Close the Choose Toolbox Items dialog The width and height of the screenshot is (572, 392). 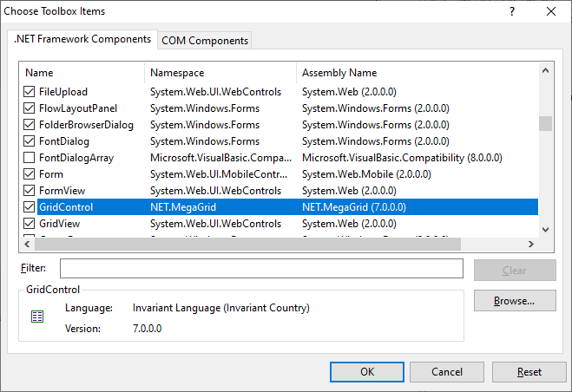pyautogui.click(x=551, y=12)
